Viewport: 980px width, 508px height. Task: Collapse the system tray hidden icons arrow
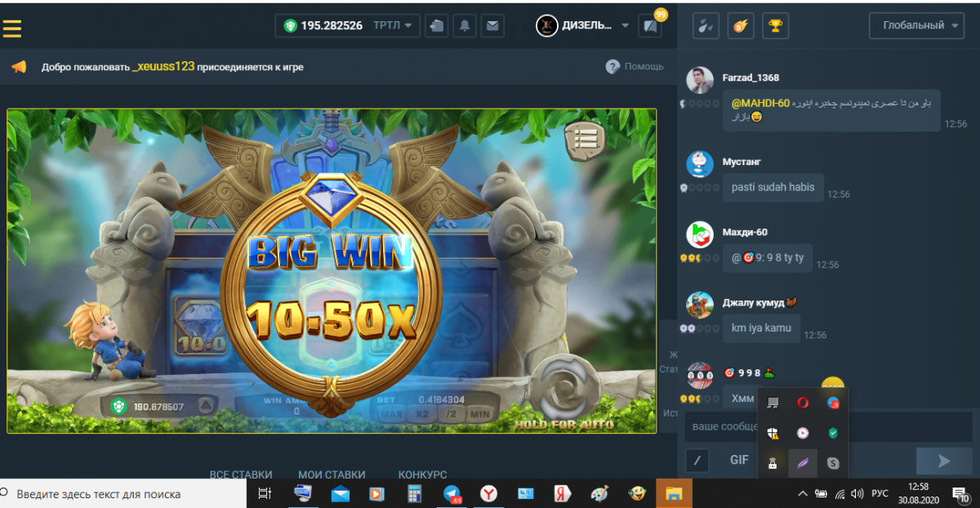point(802,494)
